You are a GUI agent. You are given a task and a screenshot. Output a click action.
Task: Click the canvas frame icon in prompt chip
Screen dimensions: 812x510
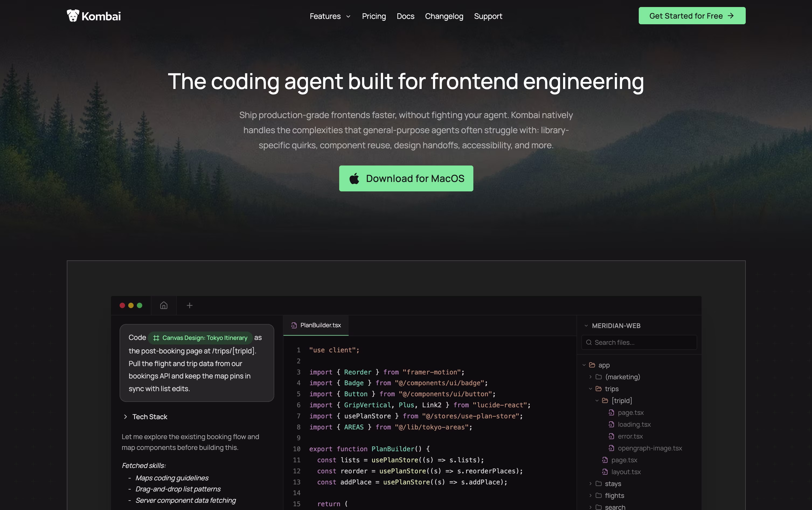[156, 338]
